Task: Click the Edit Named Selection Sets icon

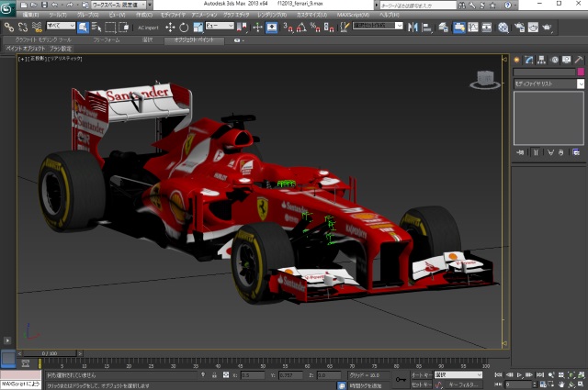Action: (345, 28)
